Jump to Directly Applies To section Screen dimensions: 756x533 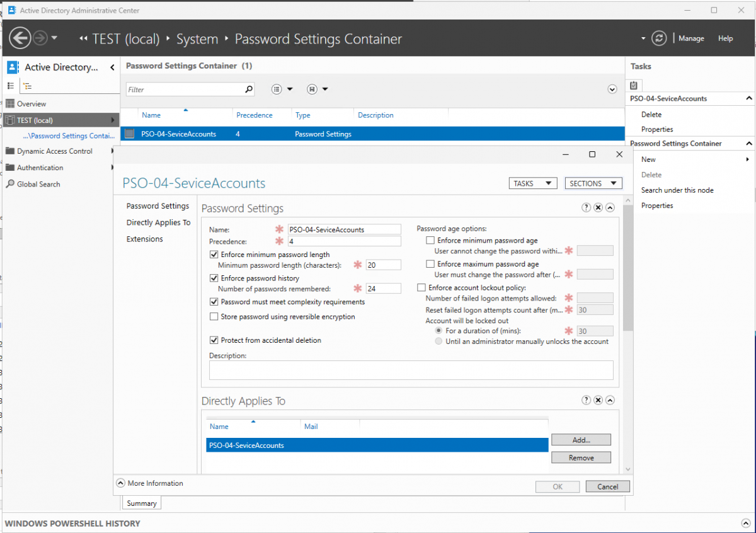[158, 222]
